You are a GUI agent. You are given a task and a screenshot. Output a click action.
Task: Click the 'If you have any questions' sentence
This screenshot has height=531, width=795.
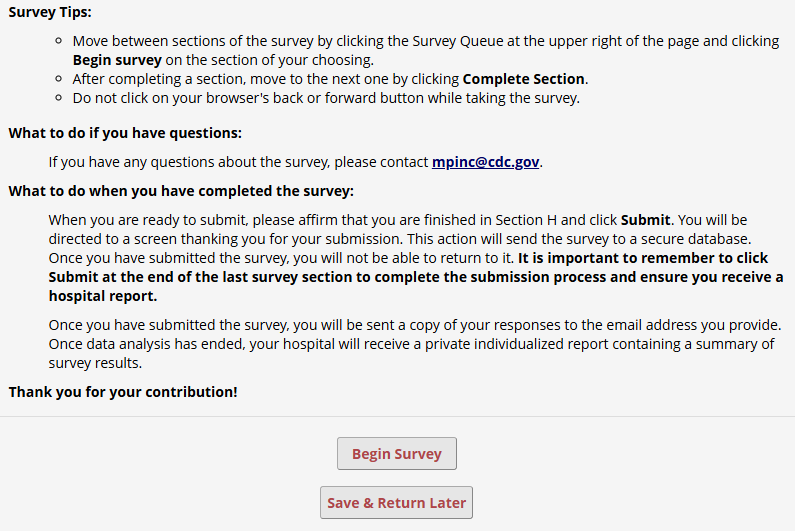coord(240,162)
